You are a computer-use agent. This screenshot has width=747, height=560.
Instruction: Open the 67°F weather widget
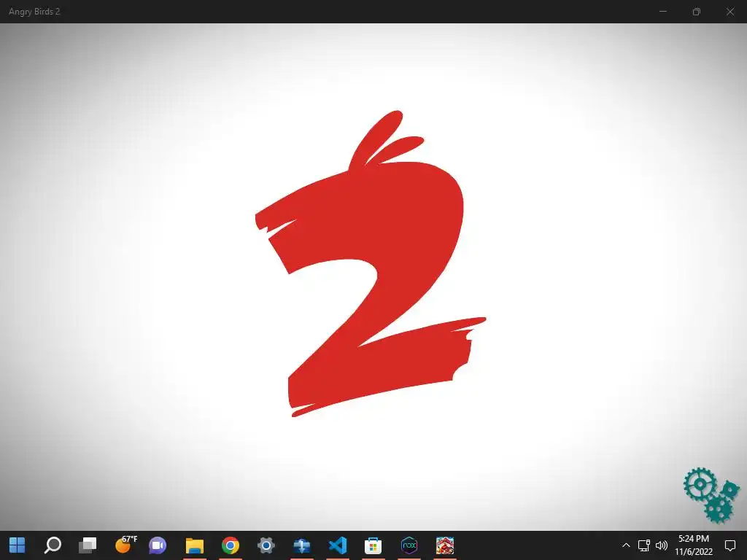(125, 544)
